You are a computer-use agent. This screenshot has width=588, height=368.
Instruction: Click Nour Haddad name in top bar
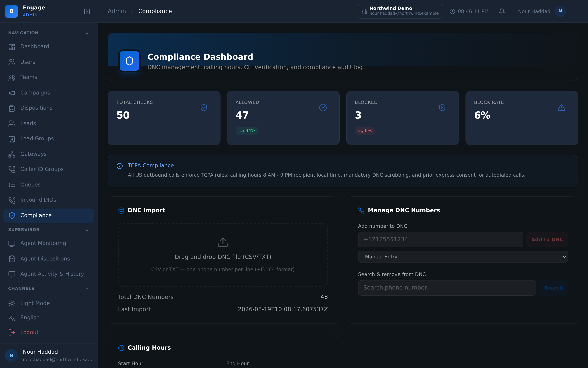pos(534,11)
